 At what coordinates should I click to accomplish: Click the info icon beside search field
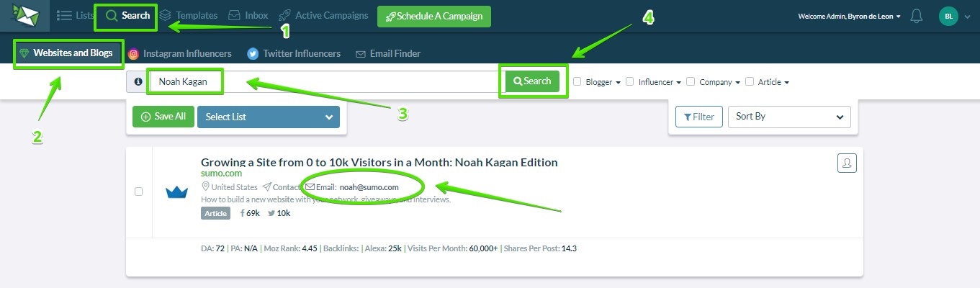[138, 82]
